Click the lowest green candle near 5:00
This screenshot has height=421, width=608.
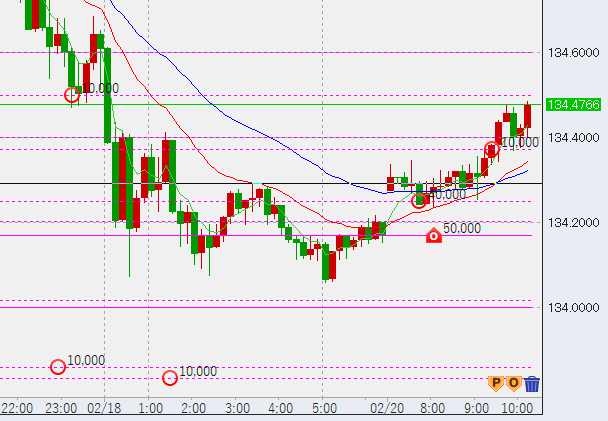pos(327,264)
